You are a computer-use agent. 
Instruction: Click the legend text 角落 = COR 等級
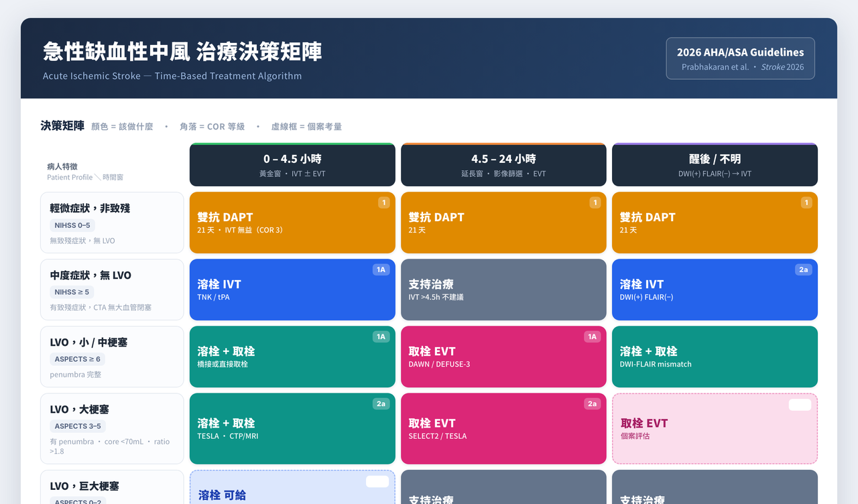pos(212,127)
